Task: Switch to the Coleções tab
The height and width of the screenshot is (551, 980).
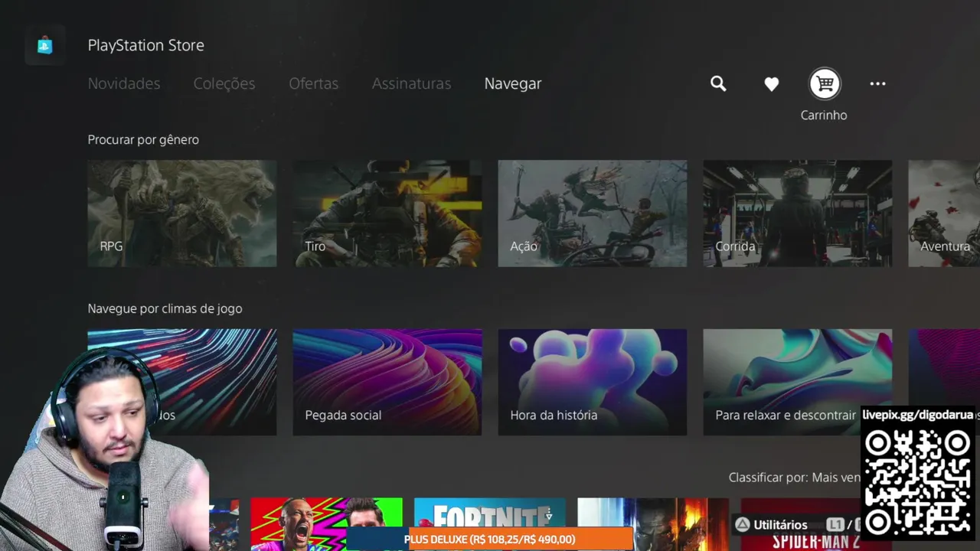Action: coord(224,83)
